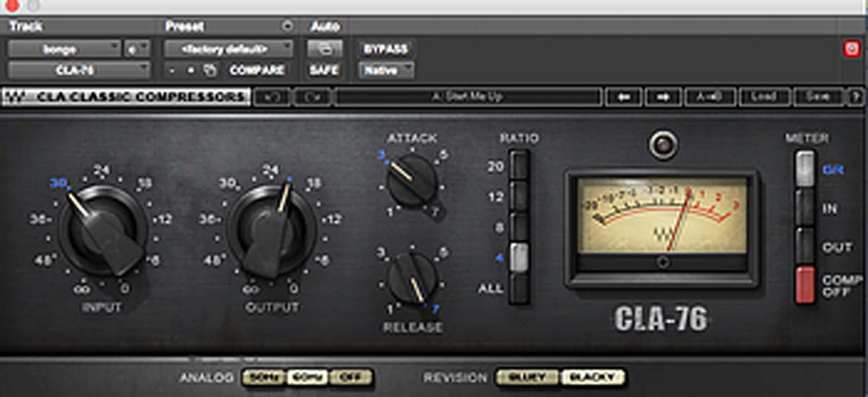Expand the Native processing dropdown

[x=386, y=70]
